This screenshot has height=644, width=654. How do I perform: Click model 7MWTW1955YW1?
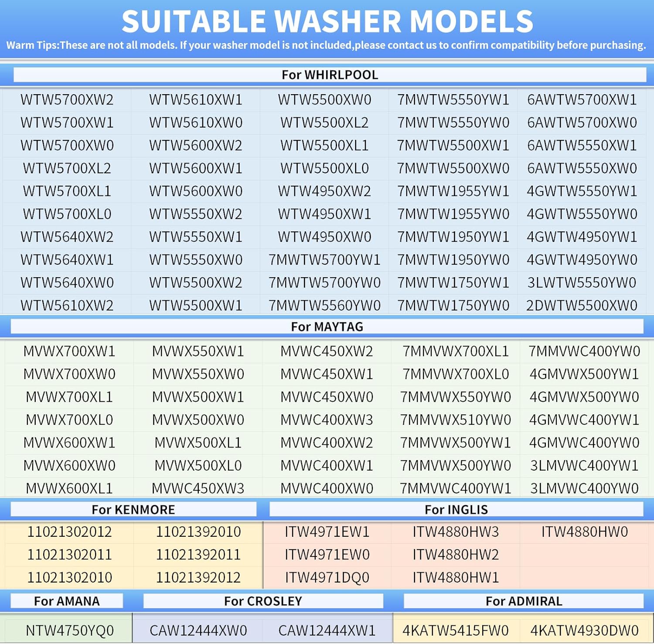pos(453,191)
